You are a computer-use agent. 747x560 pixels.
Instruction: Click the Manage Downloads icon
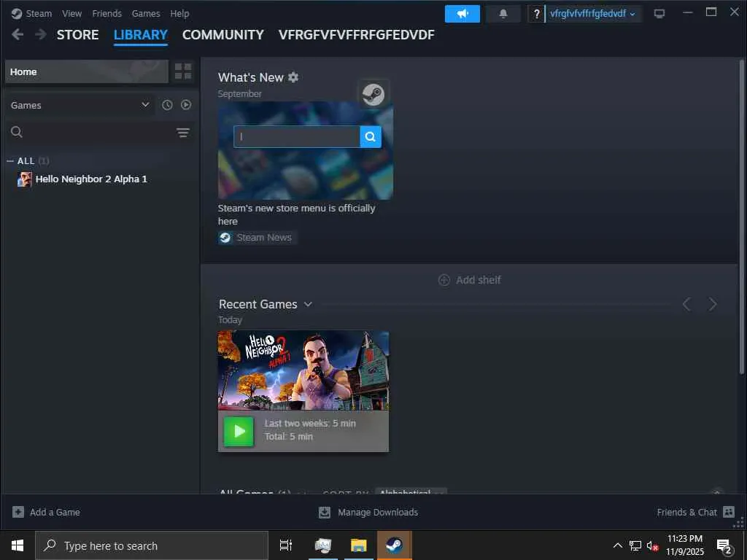pos(325,512)
